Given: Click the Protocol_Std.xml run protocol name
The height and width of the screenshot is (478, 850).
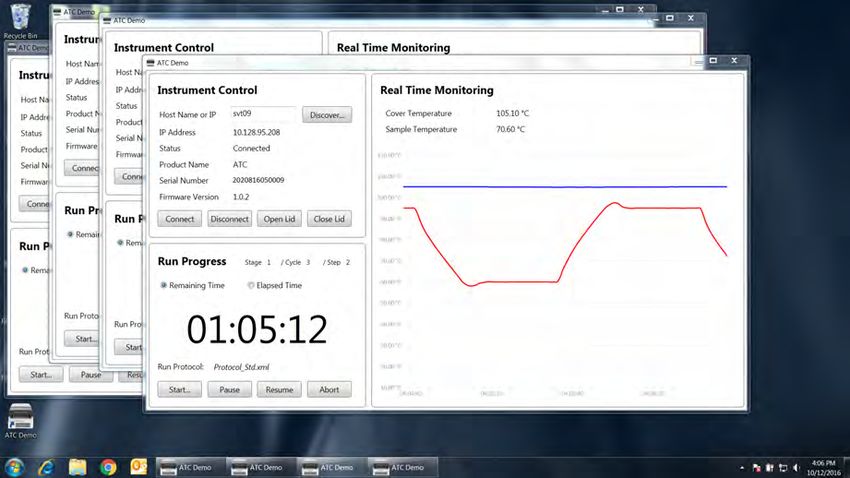Looking at the screenshot, I should point(241,367).
